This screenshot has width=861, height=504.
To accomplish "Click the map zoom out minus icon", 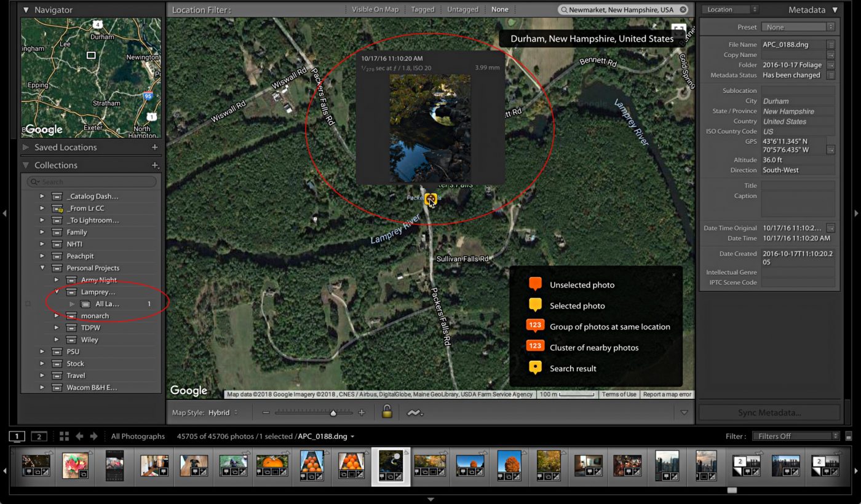I will point(266,412).
